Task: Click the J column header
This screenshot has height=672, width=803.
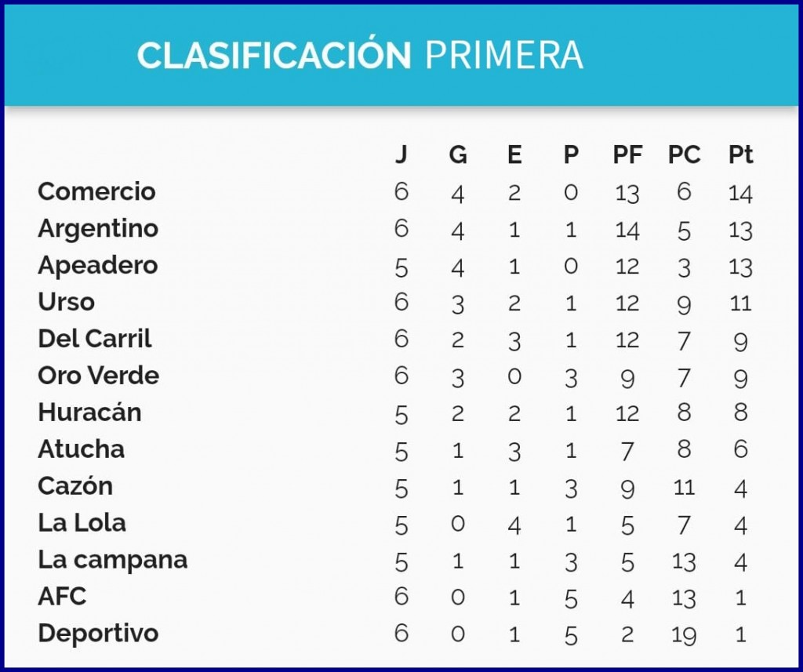Action: [x=401, y=155]
